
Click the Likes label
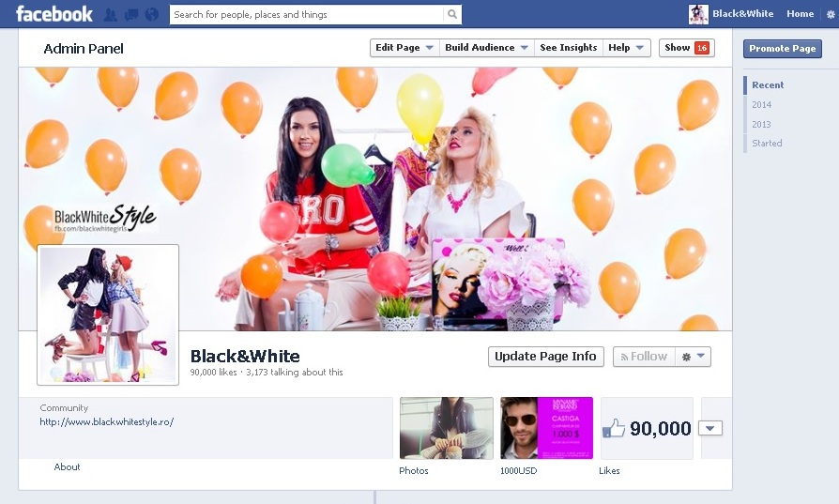pyautogui.click(x=609, y=470)
